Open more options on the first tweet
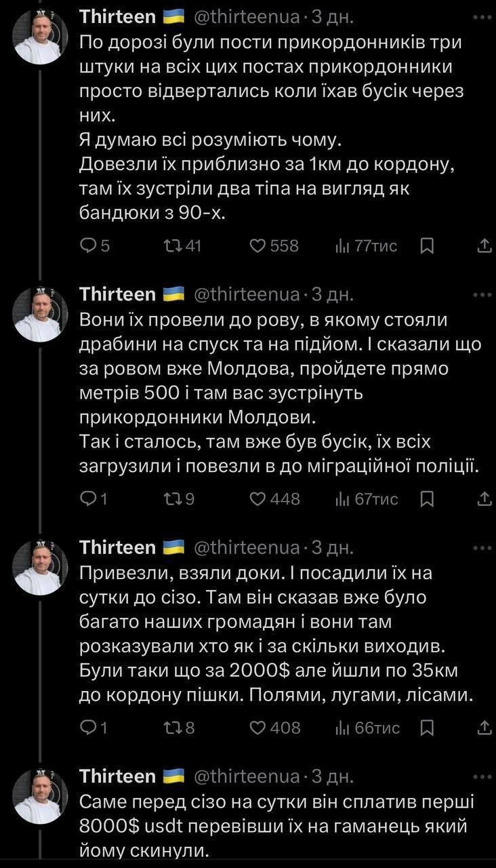 [x=483, y=16]
